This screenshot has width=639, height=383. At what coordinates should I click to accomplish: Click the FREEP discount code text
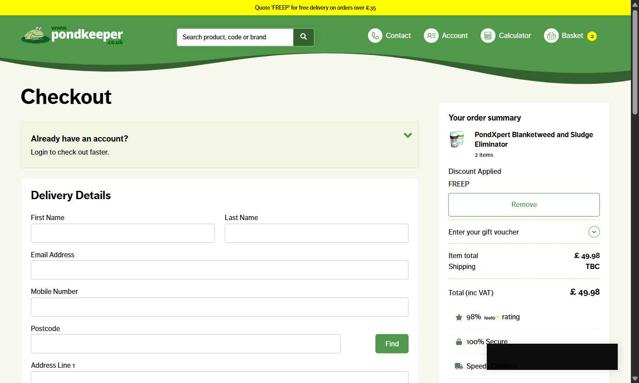pos(459,184)
